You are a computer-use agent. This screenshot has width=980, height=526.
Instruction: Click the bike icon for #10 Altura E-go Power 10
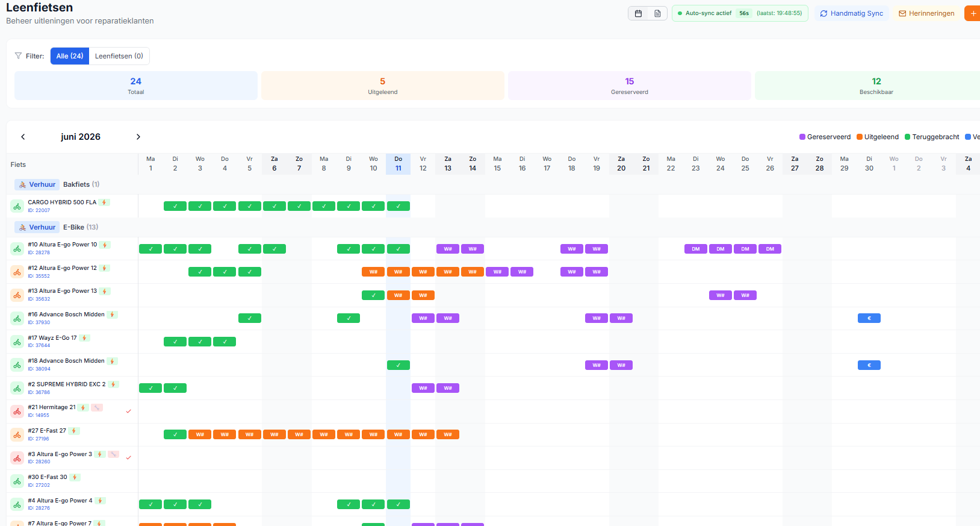coord(17,249)
